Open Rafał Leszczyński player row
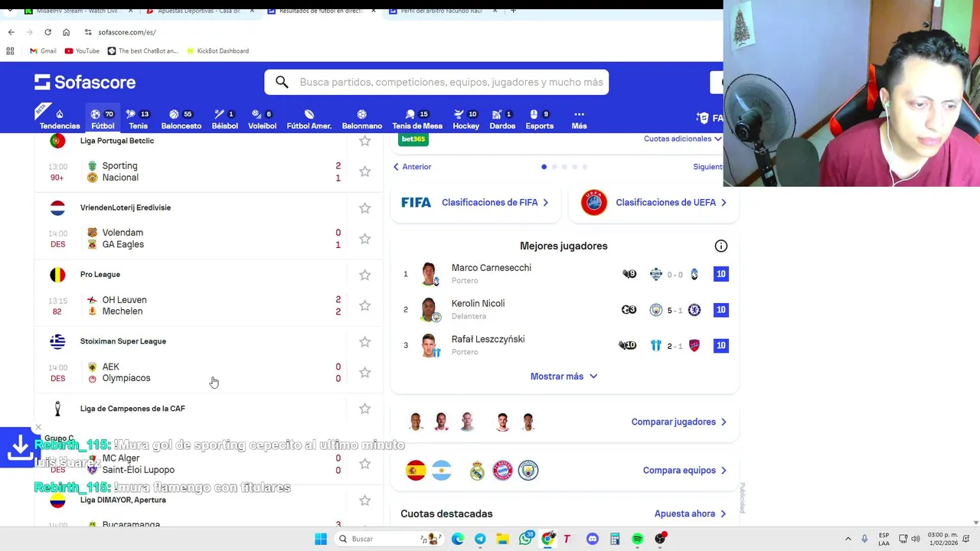The image size is (980, 551). point(564,345)
